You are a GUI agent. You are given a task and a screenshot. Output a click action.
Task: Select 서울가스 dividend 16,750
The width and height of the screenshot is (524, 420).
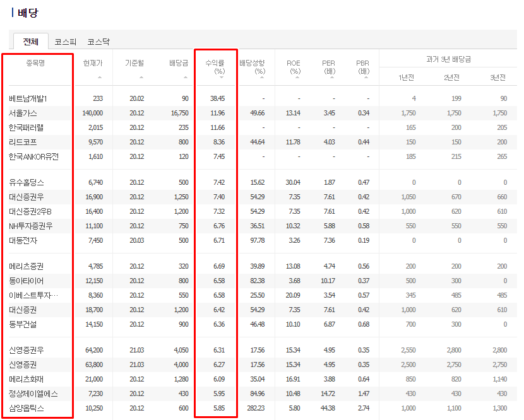click(180, 113)
